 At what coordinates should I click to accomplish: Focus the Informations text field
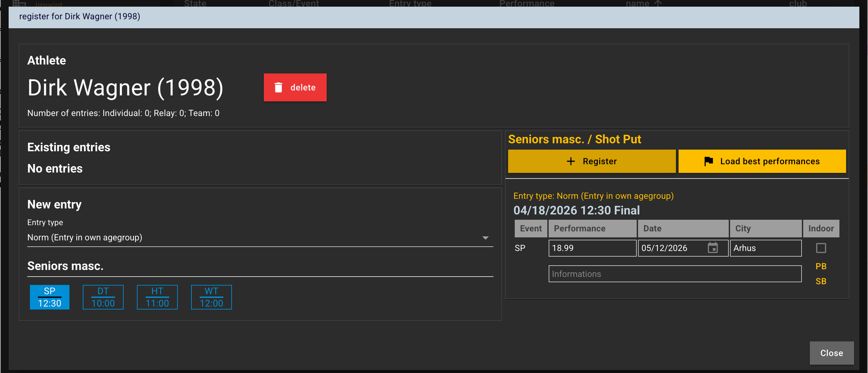click(x=675, y=274)
